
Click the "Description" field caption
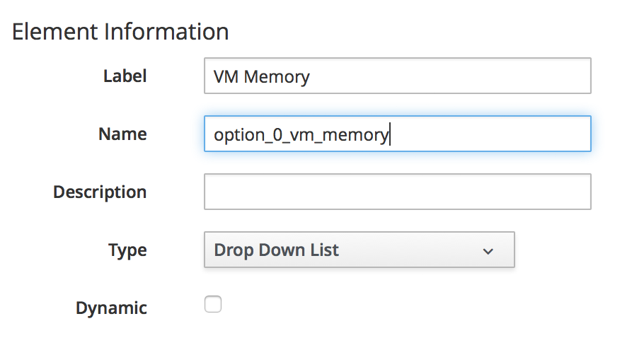(x=100, y=192)
